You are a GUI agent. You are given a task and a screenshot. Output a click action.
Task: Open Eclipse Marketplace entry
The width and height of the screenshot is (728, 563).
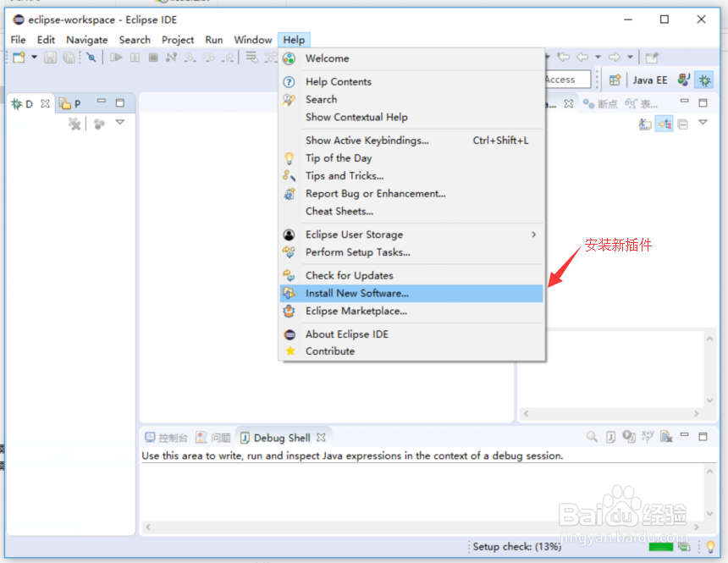(x=411, y=311)
